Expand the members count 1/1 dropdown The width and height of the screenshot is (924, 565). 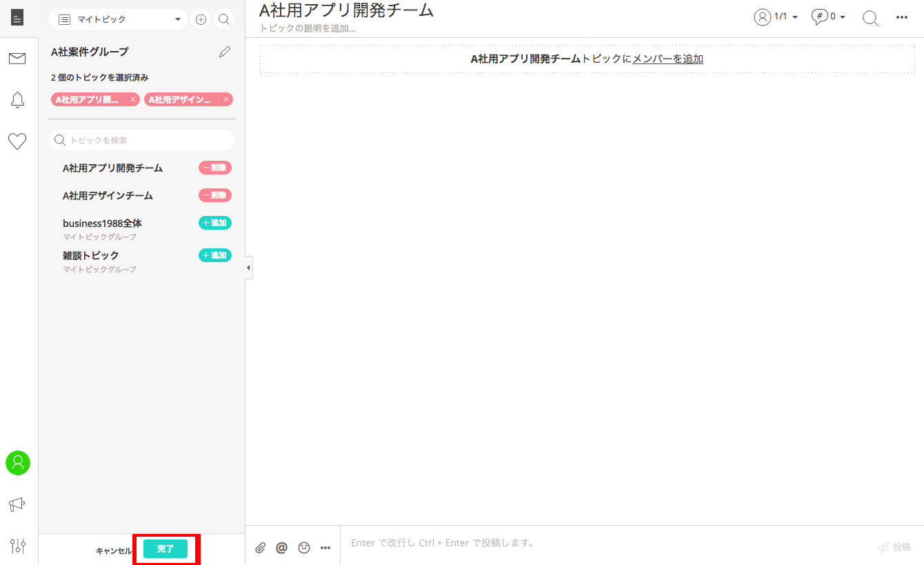(x=776, y=17)
